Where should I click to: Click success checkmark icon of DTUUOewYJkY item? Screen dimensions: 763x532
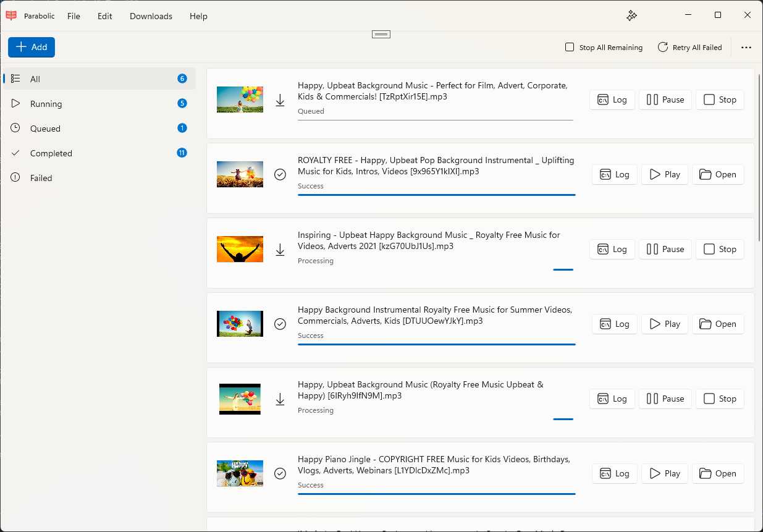tap(280, 324)
